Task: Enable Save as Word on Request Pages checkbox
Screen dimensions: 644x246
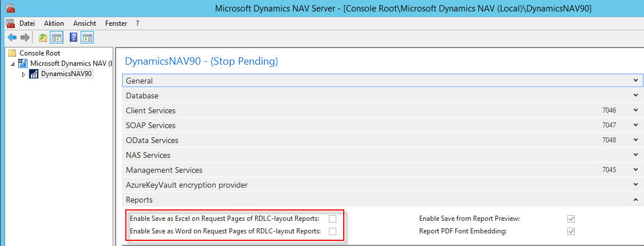Action: [x=332, y=231]
